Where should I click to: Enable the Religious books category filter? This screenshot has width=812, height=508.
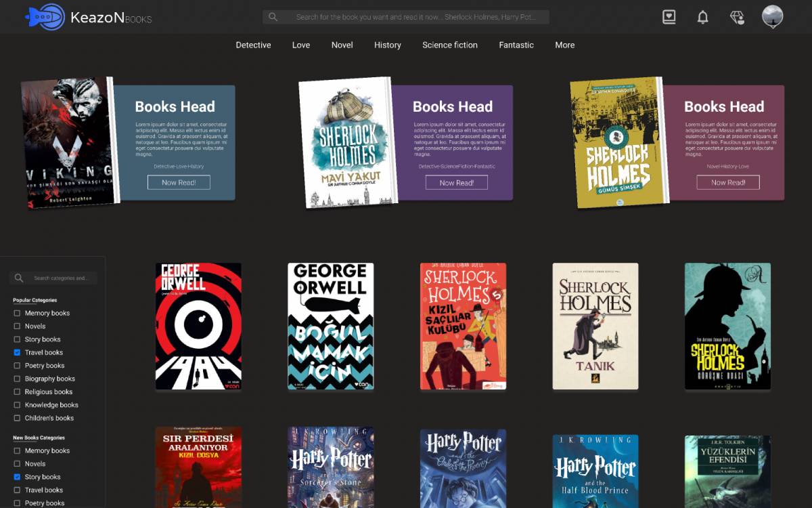click(19, 391)
